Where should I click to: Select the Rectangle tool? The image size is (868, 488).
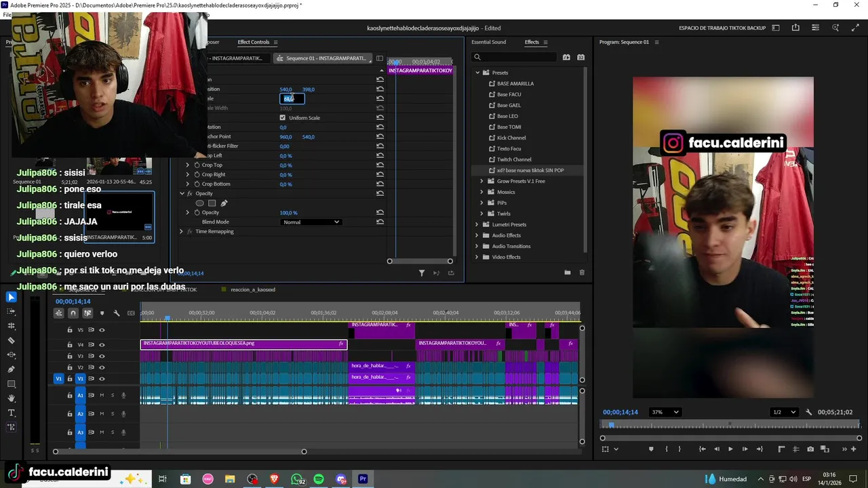click(x=11, y=384)
